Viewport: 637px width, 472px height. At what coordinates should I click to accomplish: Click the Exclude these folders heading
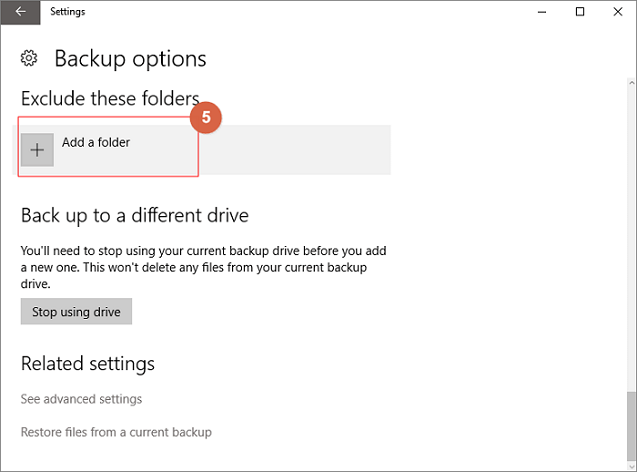(110, 99)
